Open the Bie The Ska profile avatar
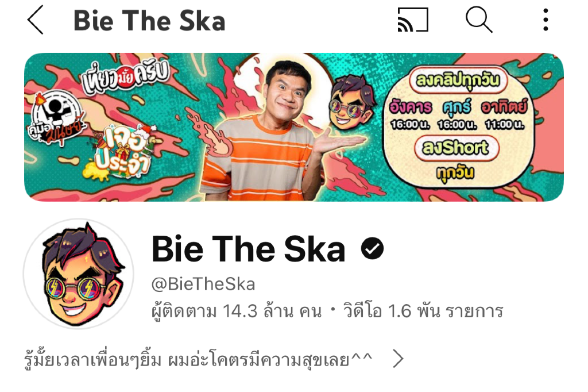The image size is (588, 392). (78, 274)
